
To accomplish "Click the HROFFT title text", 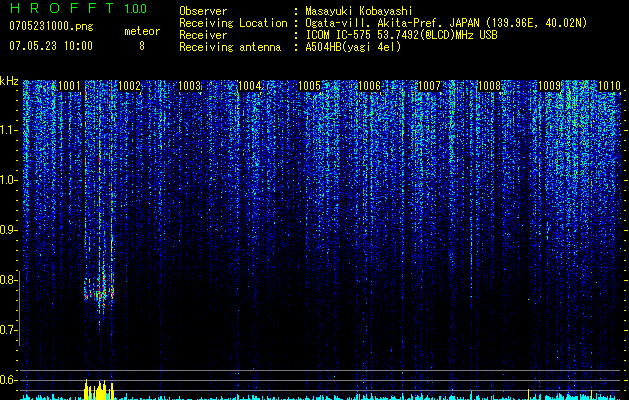I will (62, 8).
